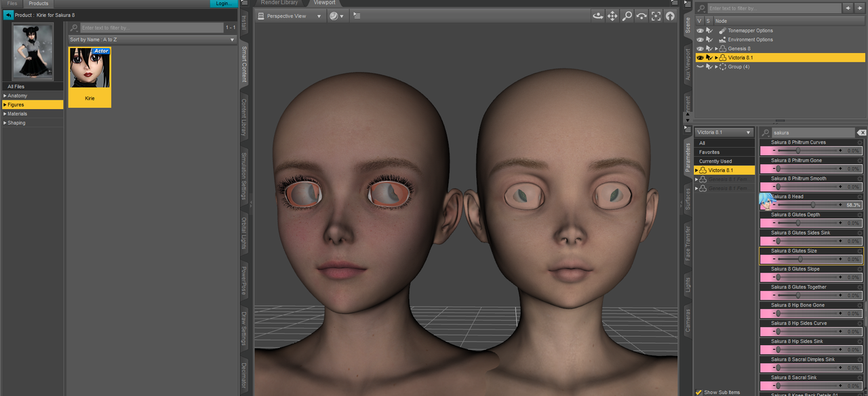This screenshot has width=868, height=396.
Task: Switch to the Render Library tab
Action: click(279, 3)
